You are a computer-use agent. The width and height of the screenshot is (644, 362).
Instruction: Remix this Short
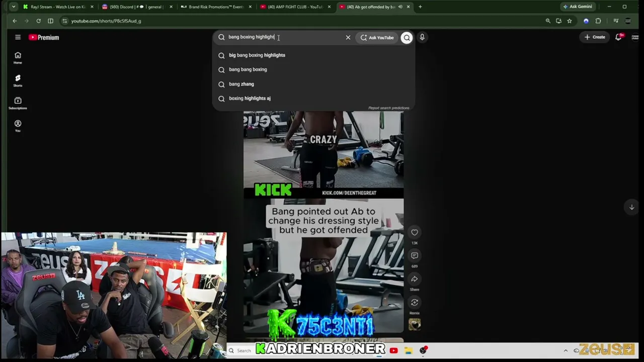415,302
